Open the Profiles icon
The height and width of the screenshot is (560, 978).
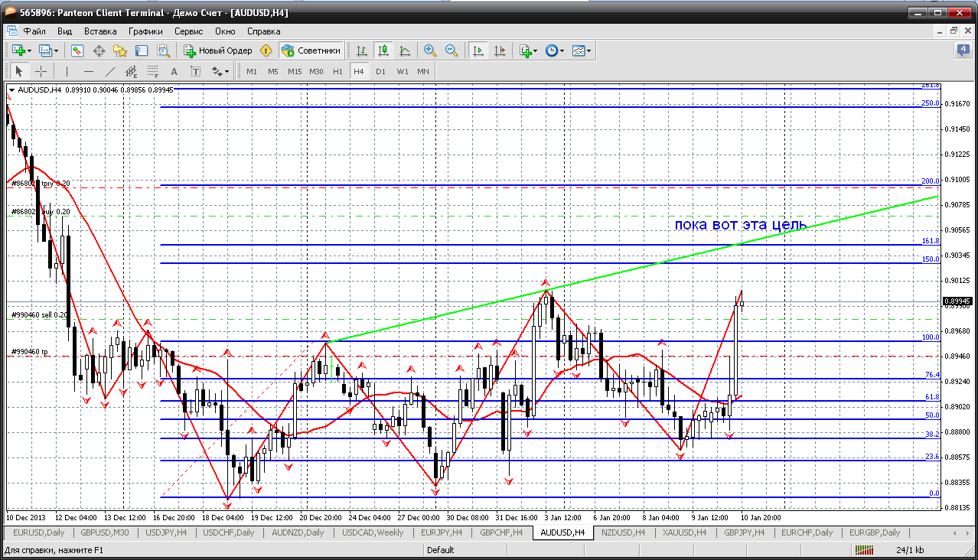pyautogui.click(x=45, y=50)
